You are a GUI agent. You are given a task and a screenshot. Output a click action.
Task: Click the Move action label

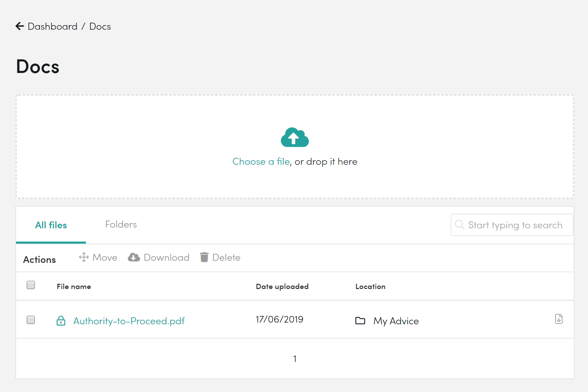click(105, 258)
